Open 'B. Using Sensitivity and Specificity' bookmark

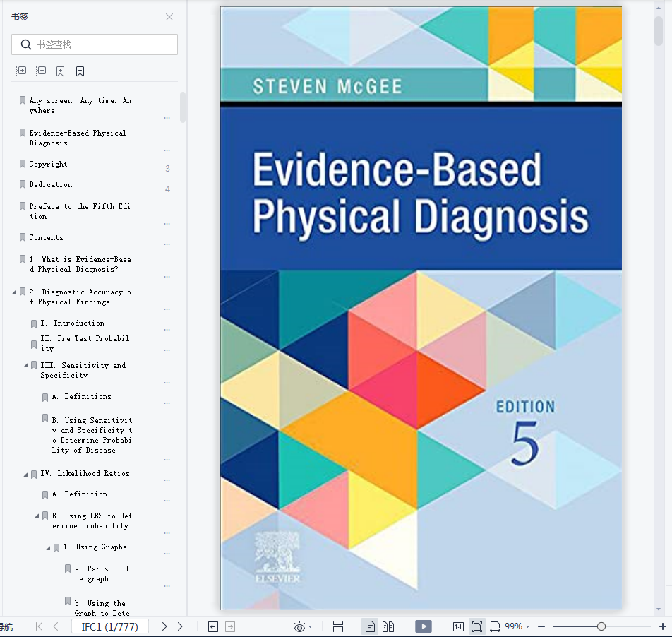pyautogui.click(x=92, y=435)
